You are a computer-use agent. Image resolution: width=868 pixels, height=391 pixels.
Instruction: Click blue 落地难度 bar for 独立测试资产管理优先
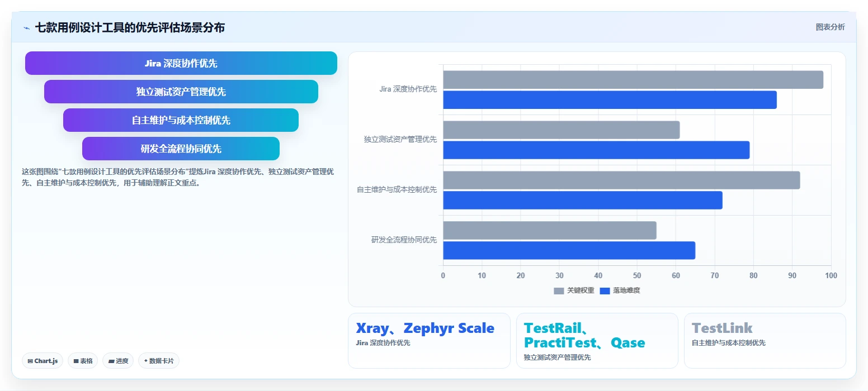click(x=596, y=150)
